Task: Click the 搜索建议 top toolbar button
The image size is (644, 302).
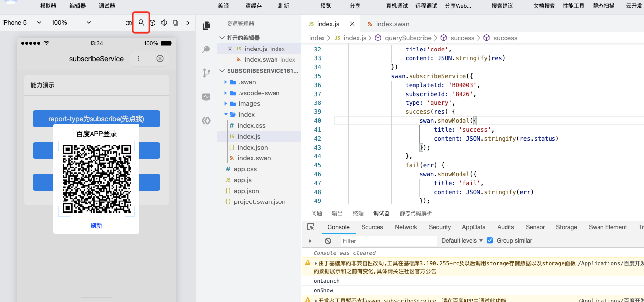Action: coord(502,6)
